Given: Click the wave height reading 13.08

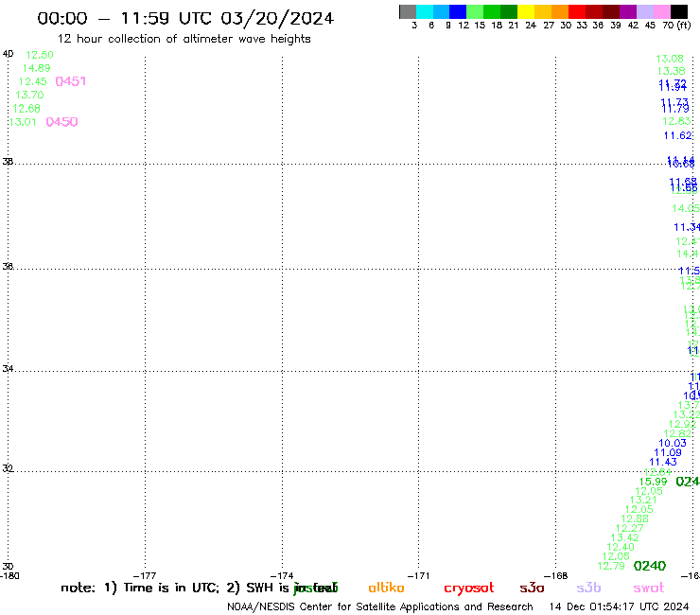Looking at the screenshot, I should [669, 59].
